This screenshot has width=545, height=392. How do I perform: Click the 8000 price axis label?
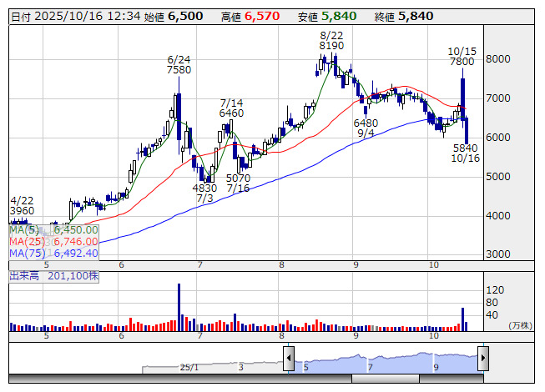tap(497, 59)
